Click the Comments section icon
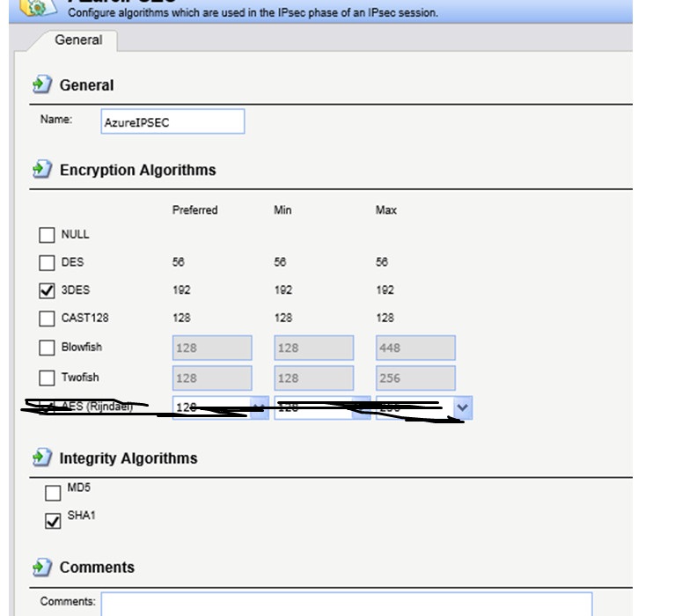Screen dimensions: 682x616 pyautogui.click(x=42, y=568)
